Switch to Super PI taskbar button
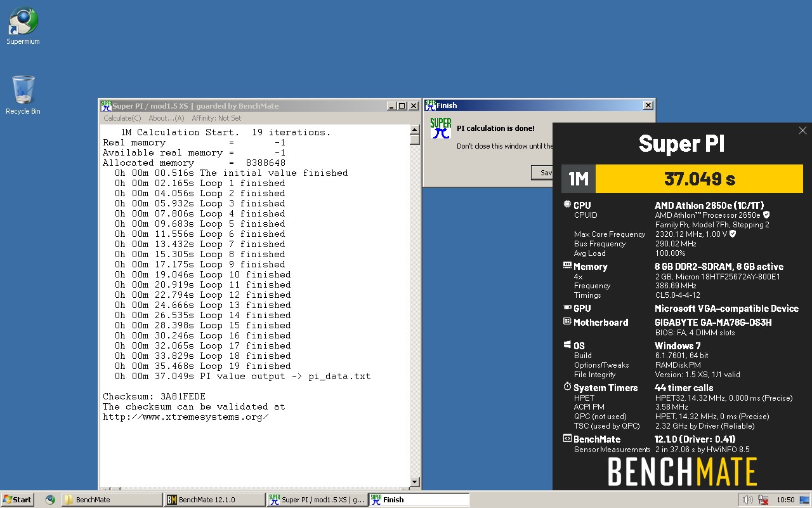 click(x=317, y=500)
